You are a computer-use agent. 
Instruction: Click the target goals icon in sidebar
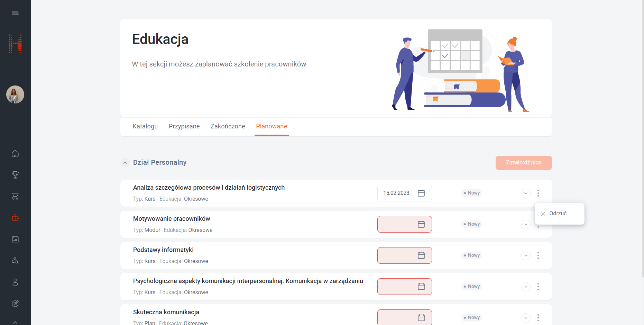(x=15, y=304)
